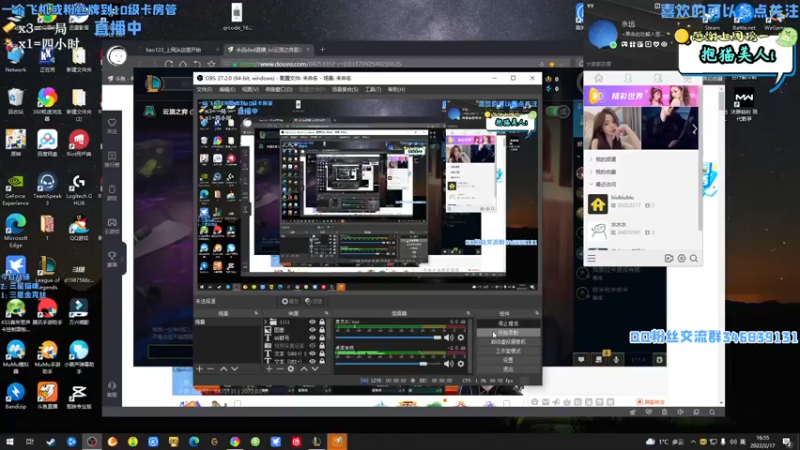This screenshot has height=450, width=800.
Task: Mute the 桌面音频 speaker icon in OBS mixer
Action: [x=448, y=364]
